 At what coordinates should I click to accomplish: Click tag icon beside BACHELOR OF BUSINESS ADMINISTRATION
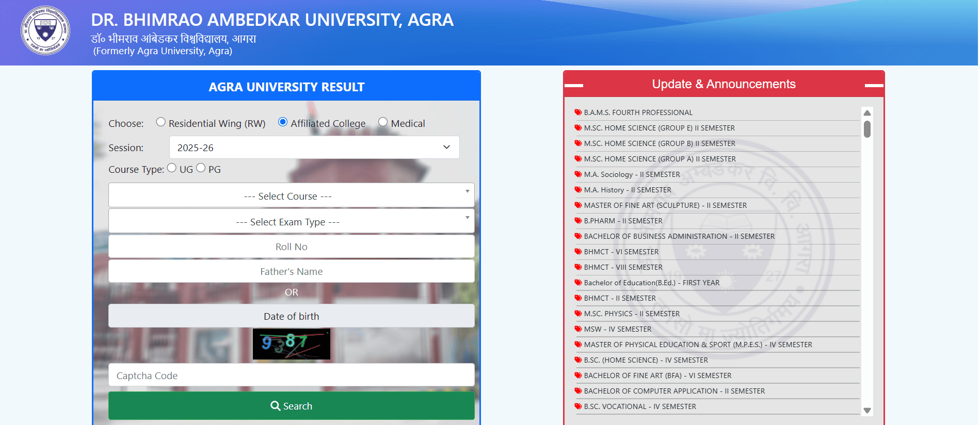click(578, 236)
